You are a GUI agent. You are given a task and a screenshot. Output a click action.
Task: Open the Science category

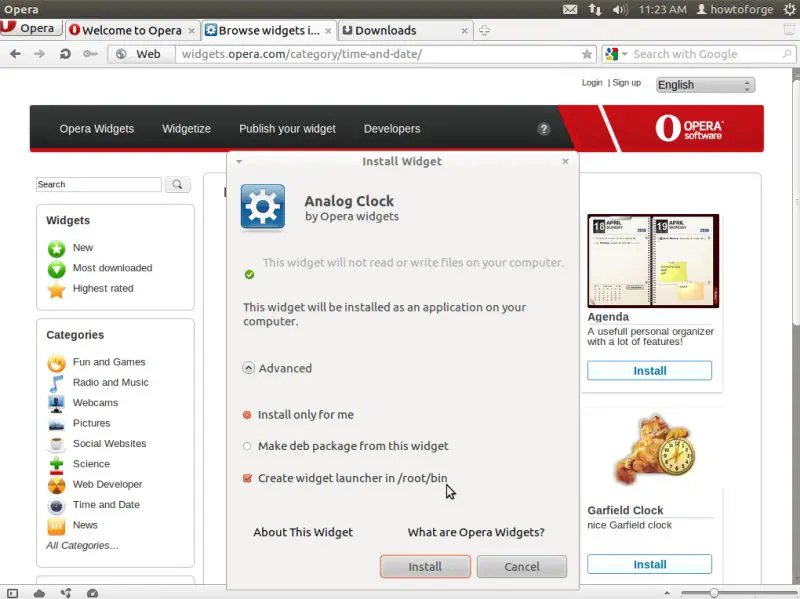[x=91, y=464]
